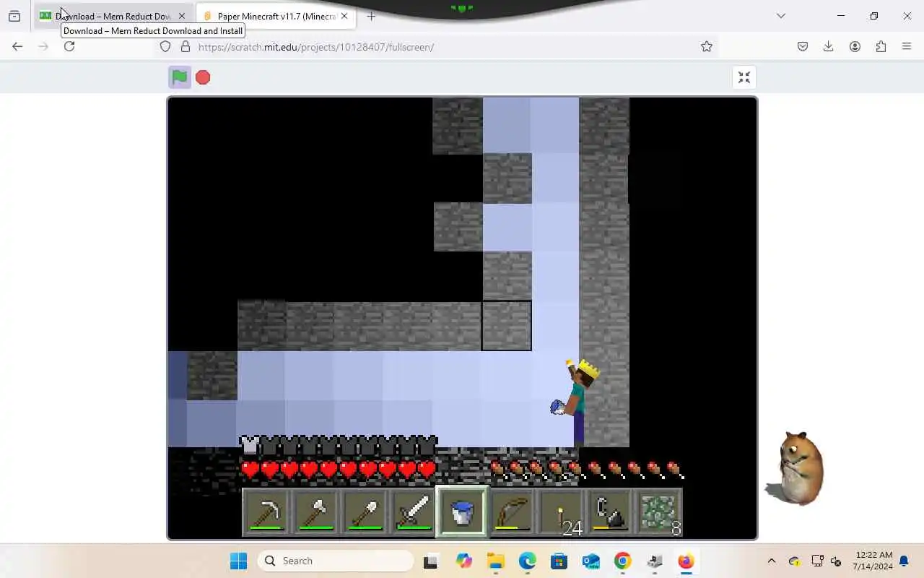Viewport: 924px width, 578px height.
Task: Close the Mem Reduct Download tab
Action: click(182, 16)
